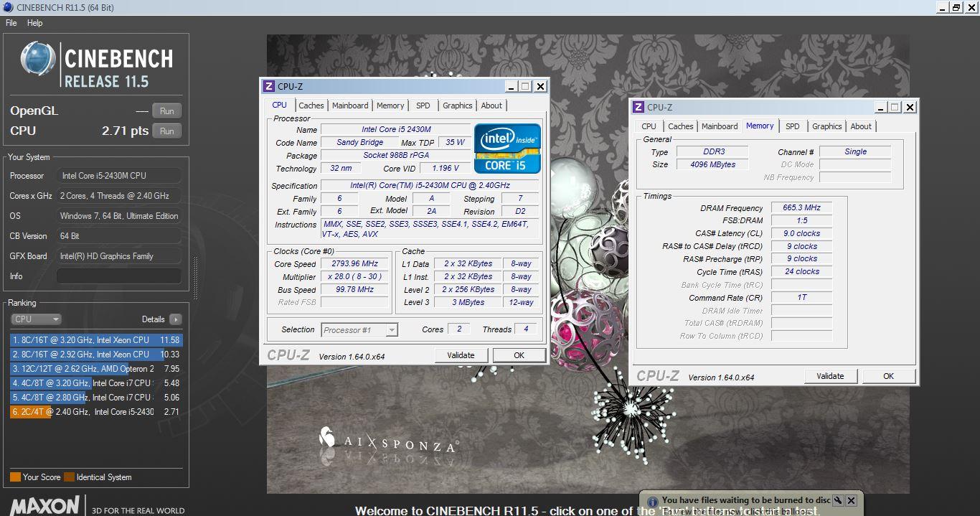The image size is (980, 516).
Task: Click the CPU-Z icon in right window title
Action: click(x=639, y=107)
